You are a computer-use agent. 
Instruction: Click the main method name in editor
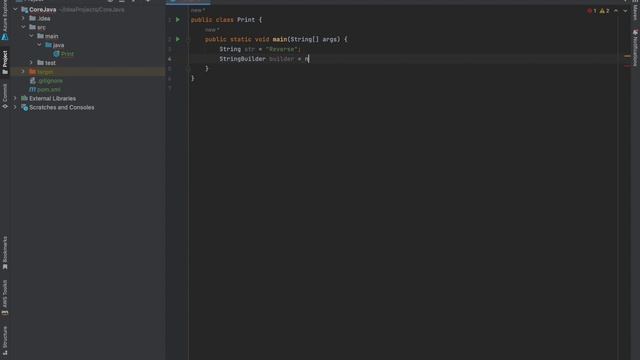pos(280,39)
